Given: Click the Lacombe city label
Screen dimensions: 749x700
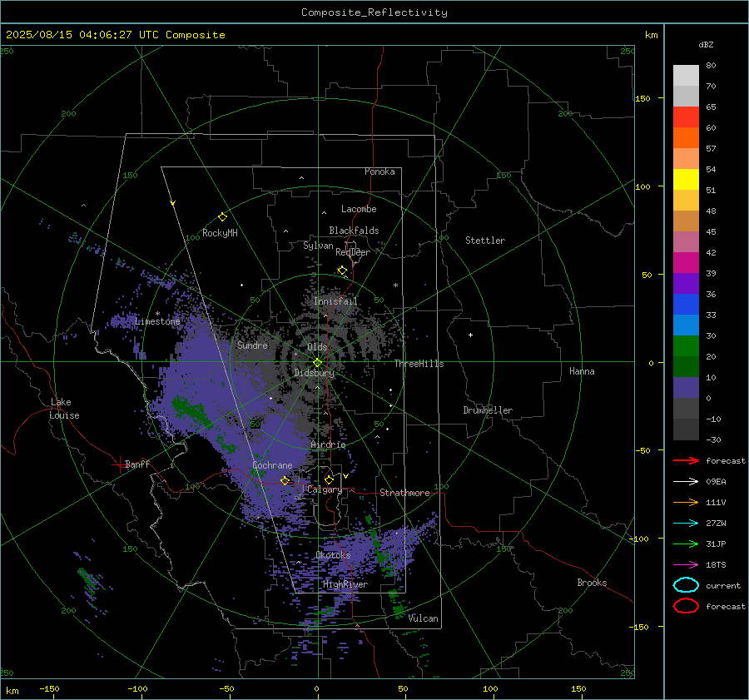Looking at the screenshot, I should pos(359,209).
